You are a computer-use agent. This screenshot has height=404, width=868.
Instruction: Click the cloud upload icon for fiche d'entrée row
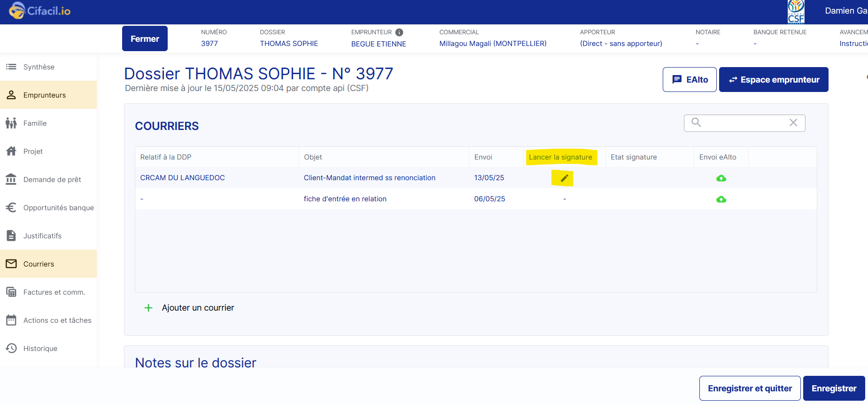721,199
